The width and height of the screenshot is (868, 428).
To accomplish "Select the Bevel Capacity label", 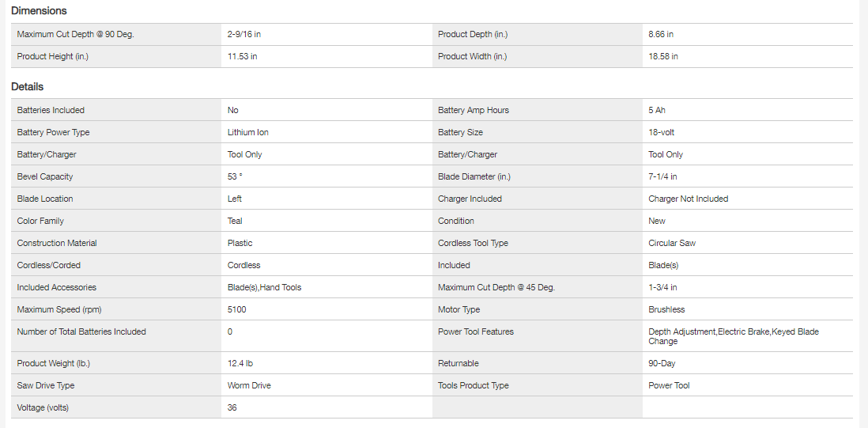I will click(x=45, y=177).
